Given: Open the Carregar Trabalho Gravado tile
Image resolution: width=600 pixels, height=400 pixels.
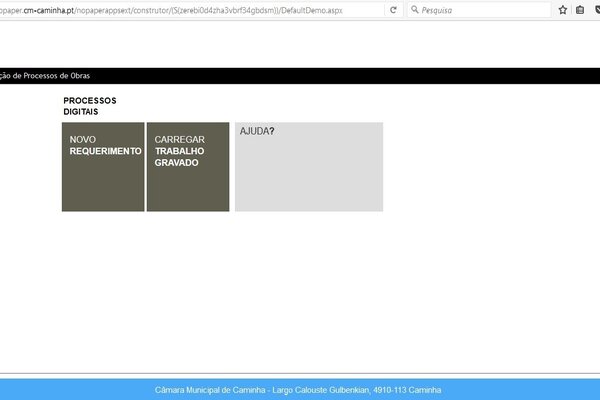Looking at the screenshot, I should (188, 167).
